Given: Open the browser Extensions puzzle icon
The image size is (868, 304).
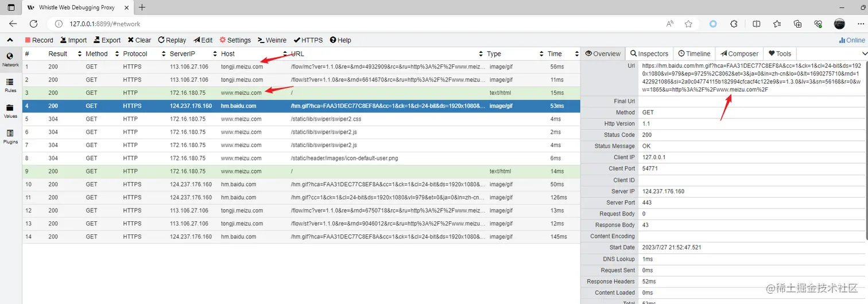Looking at the screenshot, I should pos(734,24).
